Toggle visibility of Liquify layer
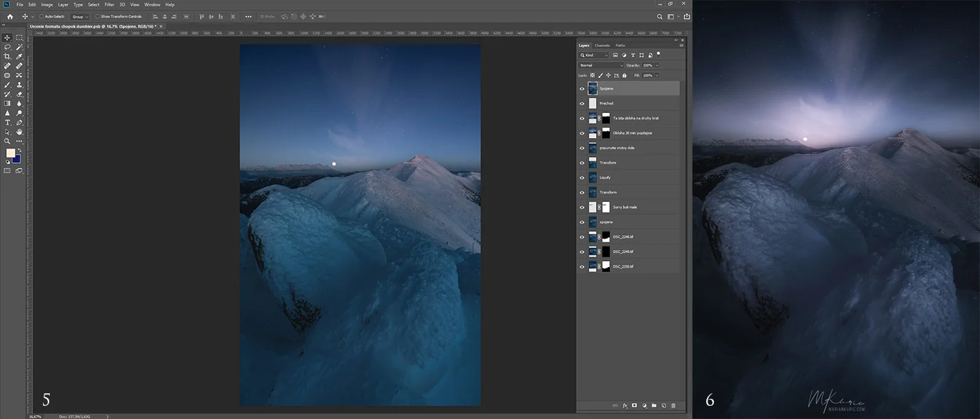Viewport: 980px width, 419px height. pos(582,178)
